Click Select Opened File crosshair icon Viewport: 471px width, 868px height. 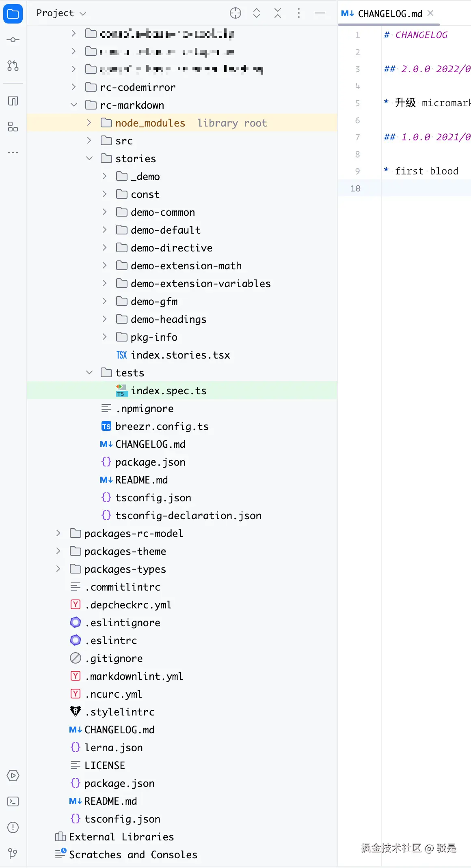click(x=235, y=13)
